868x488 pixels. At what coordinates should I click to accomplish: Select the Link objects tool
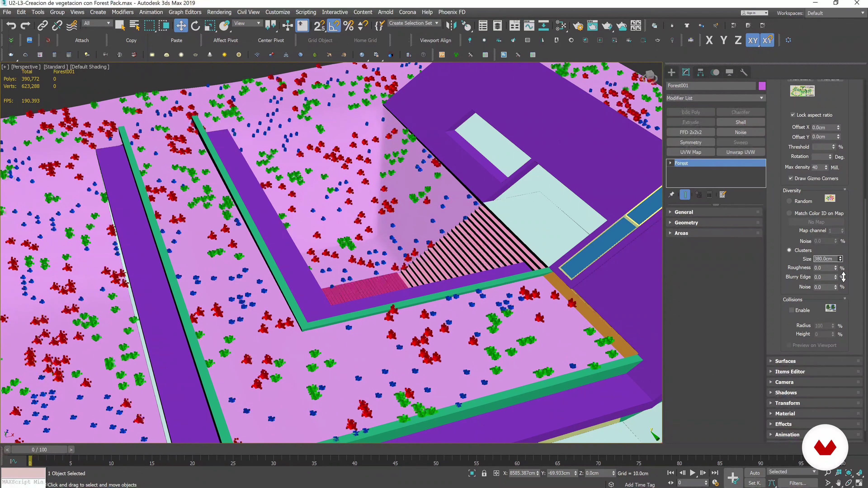point(42,26)
